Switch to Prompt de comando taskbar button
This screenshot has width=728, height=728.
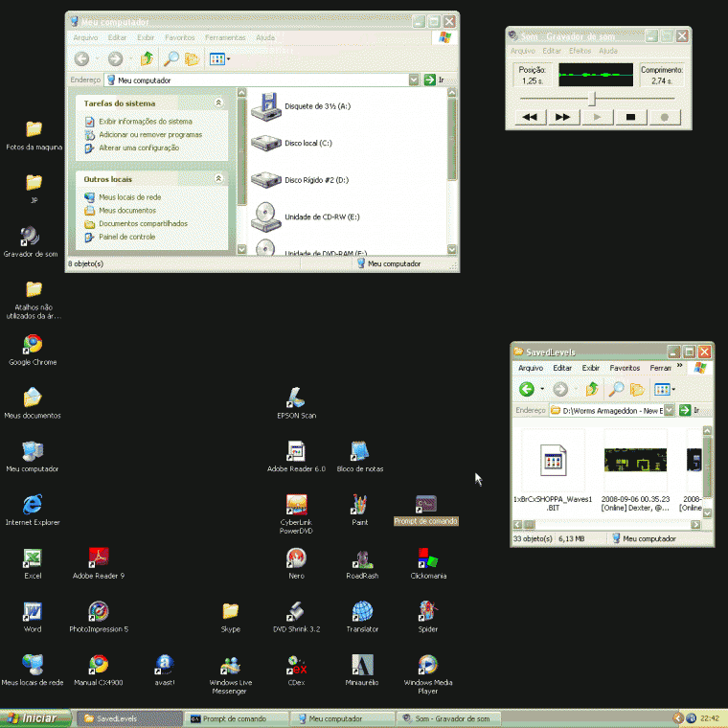pyautogui.click(x=239, y=718)
